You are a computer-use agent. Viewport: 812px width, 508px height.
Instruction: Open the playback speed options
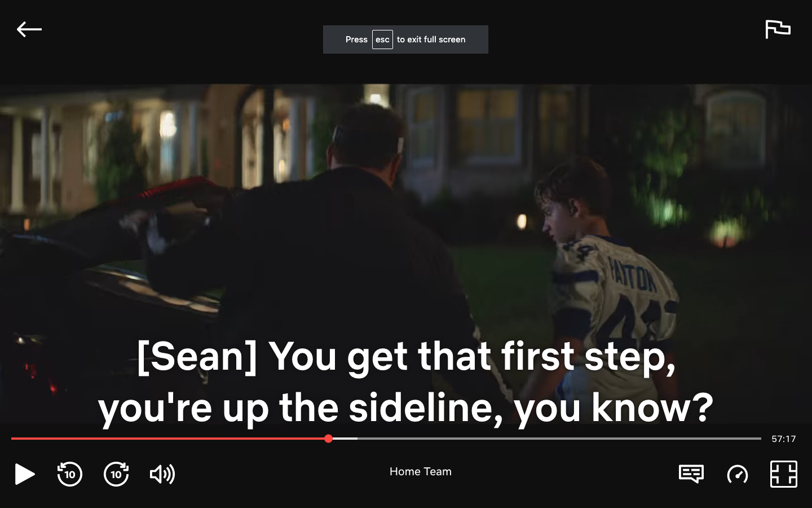[x=738, y=474]
